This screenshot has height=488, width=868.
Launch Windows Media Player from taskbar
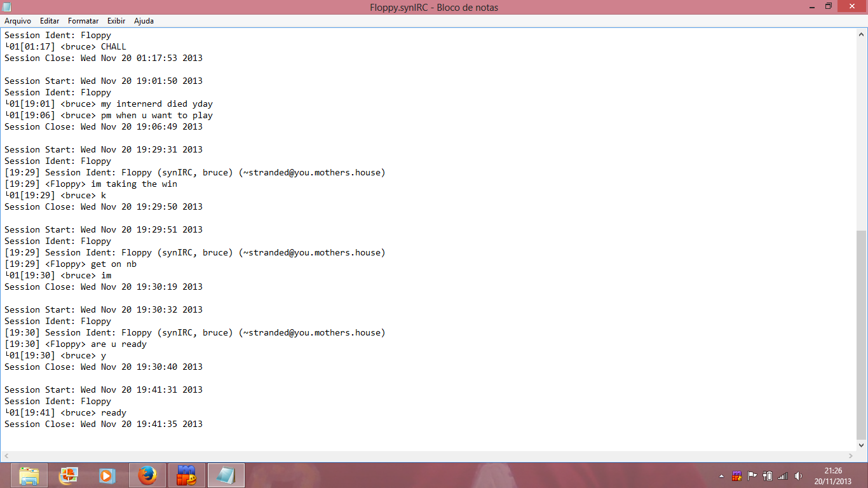(107, 475)
